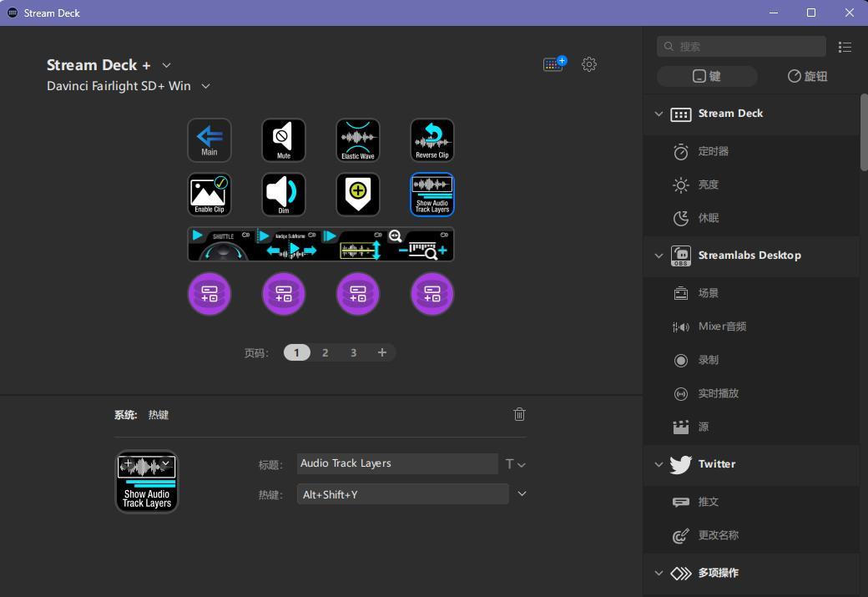
Task: Toggle the action list view icon
Action: click(845, 47)
